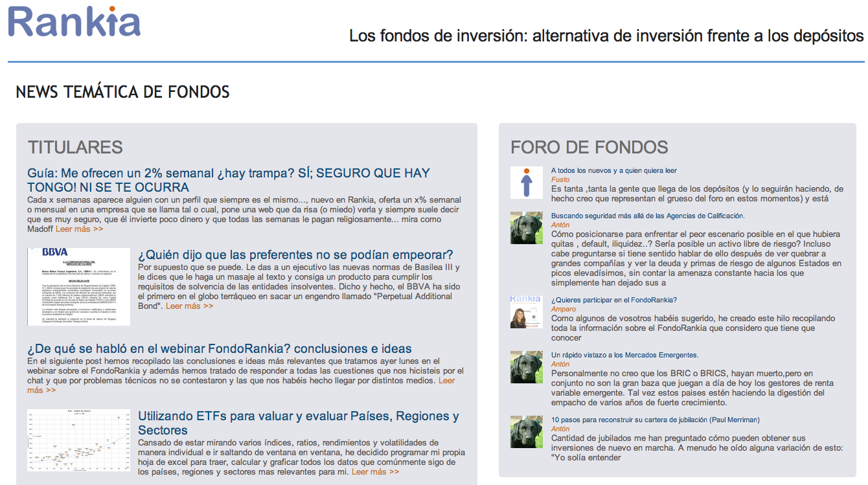Click the text 'Es tanta ,tanta la gente que llega'
The height and width of the screenshot is (485, 868).
click(x=615, y=189)
